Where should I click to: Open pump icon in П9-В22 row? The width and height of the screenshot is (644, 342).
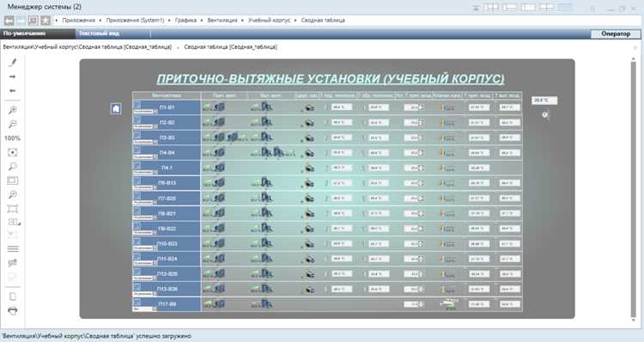pos(309,229)
